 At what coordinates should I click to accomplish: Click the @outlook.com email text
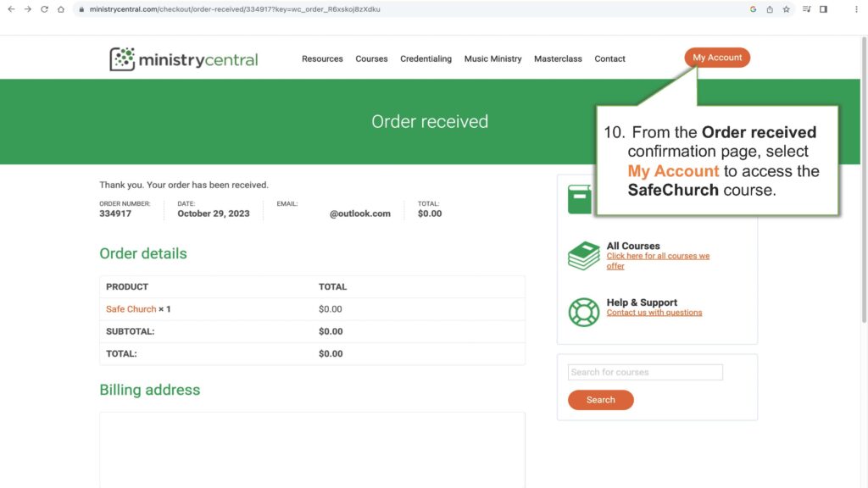tap(359, 213)
